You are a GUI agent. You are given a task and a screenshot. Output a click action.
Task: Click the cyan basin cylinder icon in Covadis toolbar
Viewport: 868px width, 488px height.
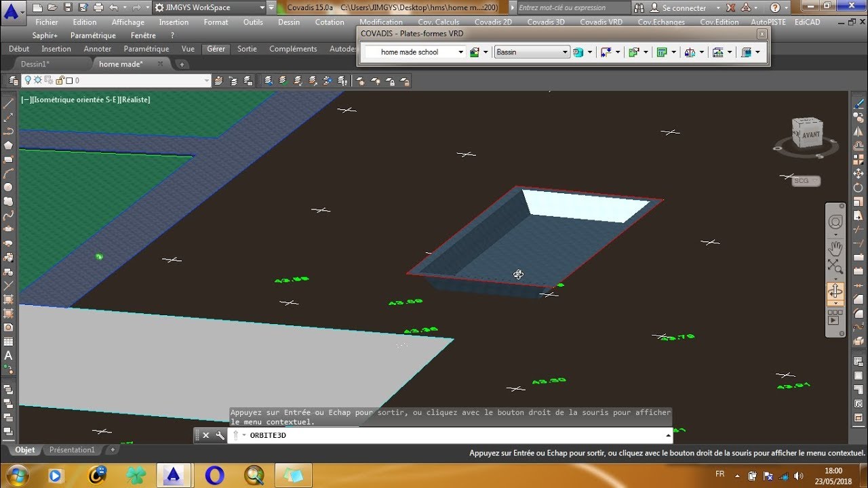[578, 52]
